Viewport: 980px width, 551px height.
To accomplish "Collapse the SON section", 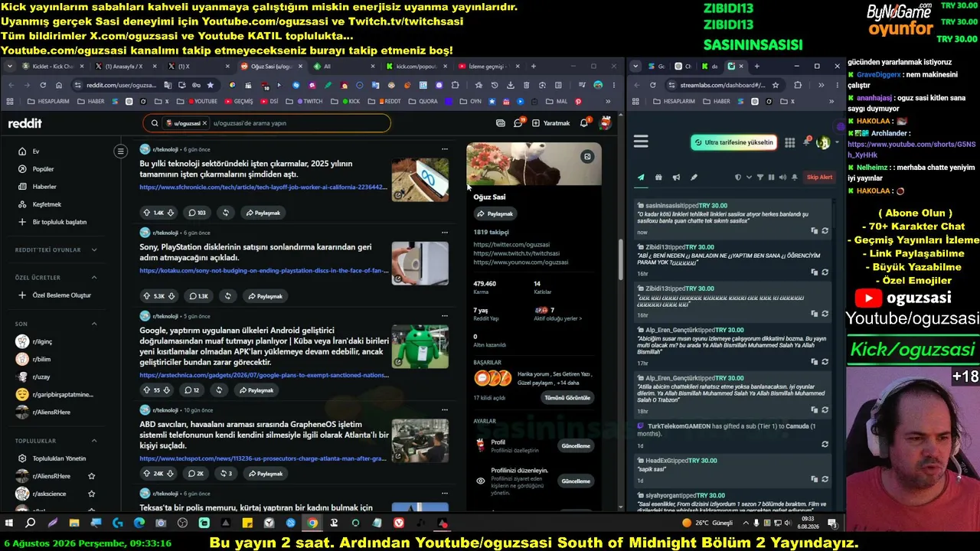I will coord(57,324).
